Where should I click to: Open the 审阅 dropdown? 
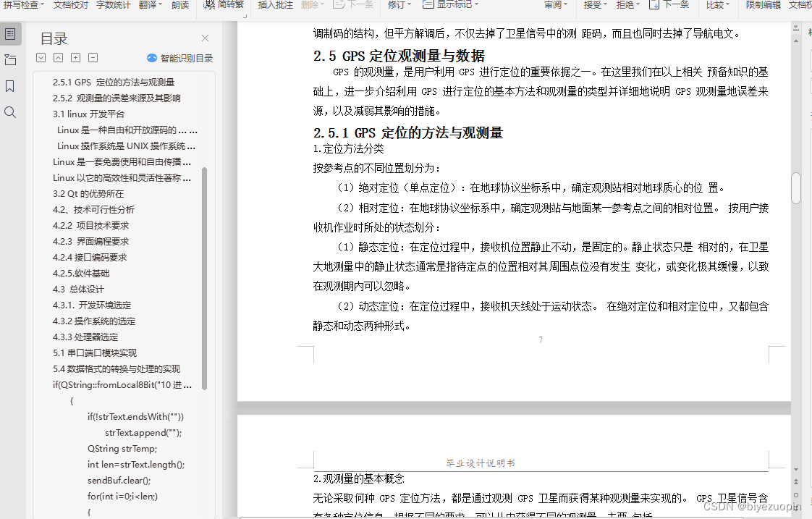557,4
